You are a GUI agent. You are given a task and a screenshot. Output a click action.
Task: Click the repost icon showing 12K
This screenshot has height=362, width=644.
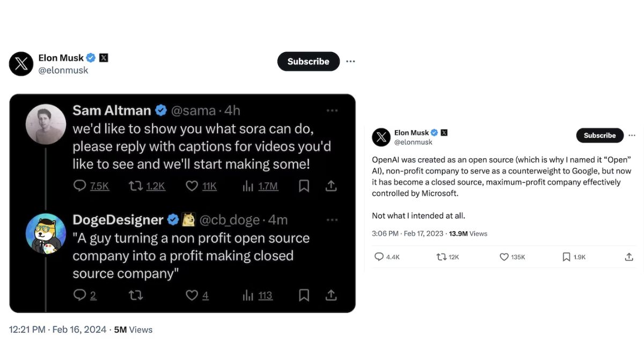442,257
